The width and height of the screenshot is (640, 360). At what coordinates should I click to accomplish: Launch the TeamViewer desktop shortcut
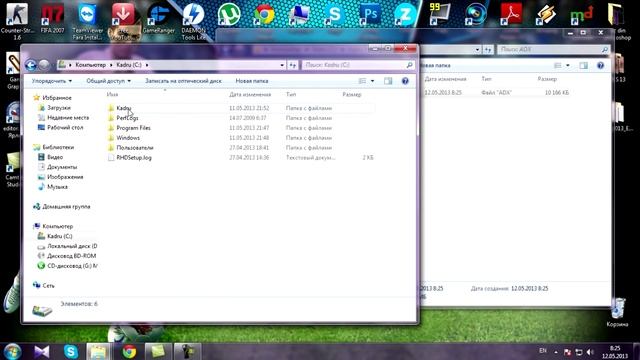87,21
